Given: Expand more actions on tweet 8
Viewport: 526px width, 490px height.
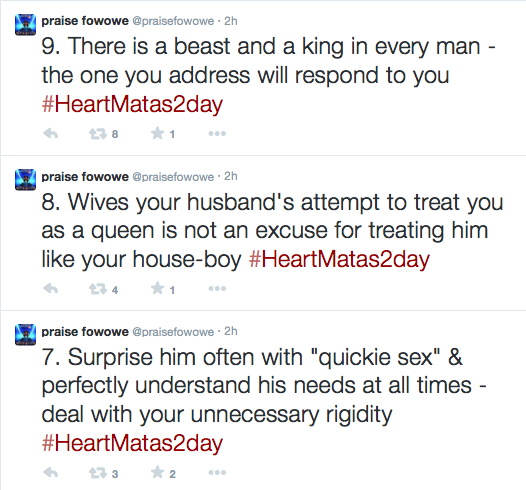Looking at the screenshot, I should 217,289.
